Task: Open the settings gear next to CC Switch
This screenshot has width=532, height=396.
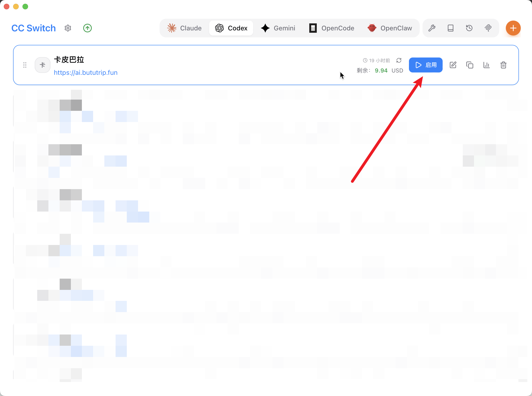Action: (68, 28)
